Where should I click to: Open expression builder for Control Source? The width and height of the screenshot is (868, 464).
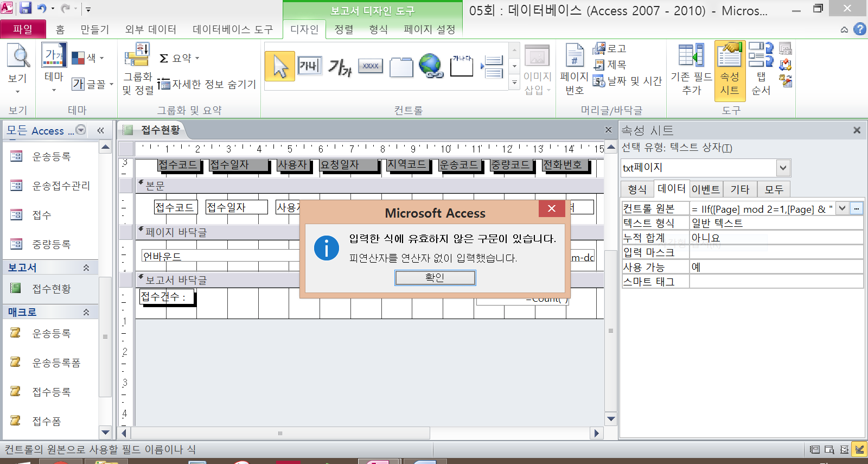pyautogui.click(x=857, y=208)
